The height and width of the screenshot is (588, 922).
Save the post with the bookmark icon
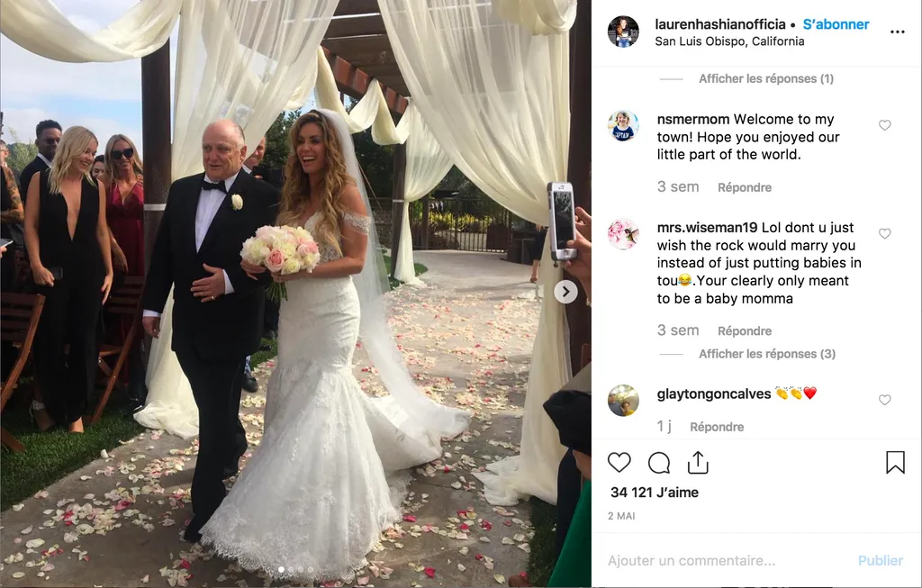(x=895, y=462)
